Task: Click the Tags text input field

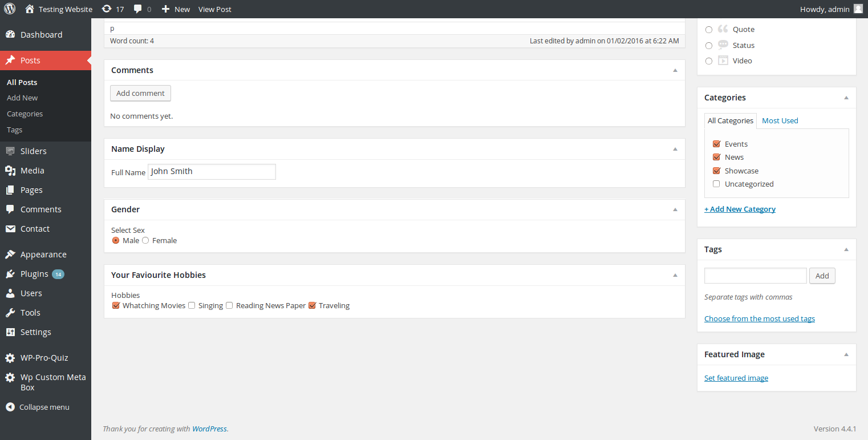Action: click(756, 276)
